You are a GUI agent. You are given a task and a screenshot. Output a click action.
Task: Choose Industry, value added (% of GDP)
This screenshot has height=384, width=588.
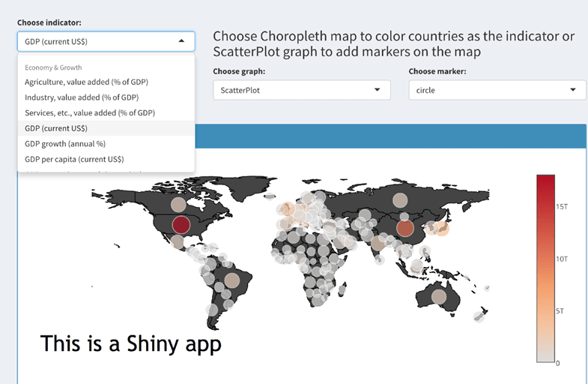81,97
